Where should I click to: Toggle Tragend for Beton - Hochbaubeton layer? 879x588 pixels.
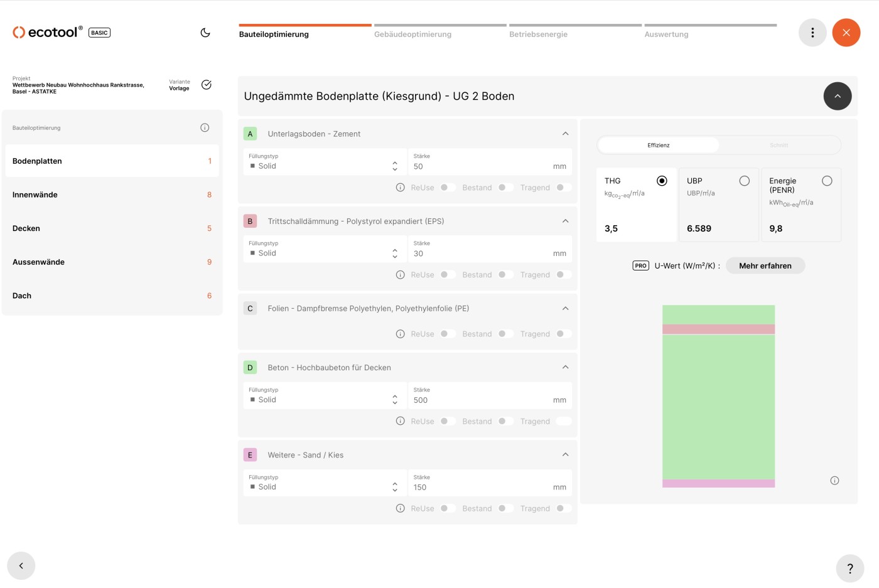563,421
